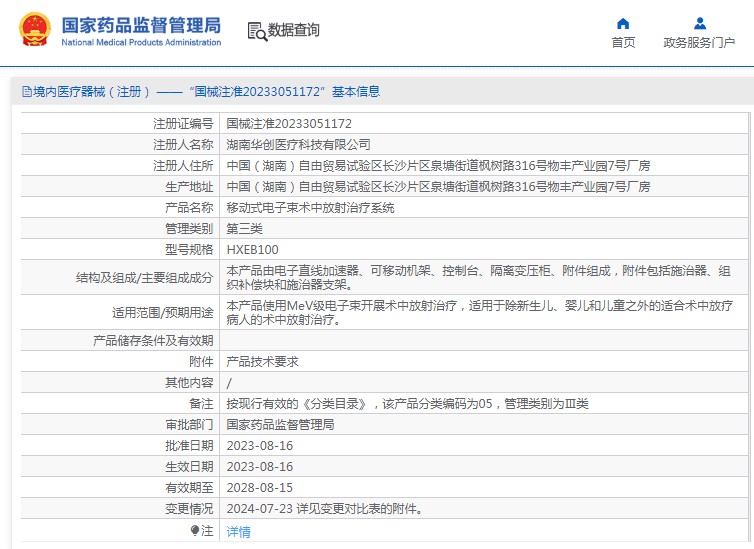
Task: Click the 数据查询 magnifier document icon
Action: point(256,31)
